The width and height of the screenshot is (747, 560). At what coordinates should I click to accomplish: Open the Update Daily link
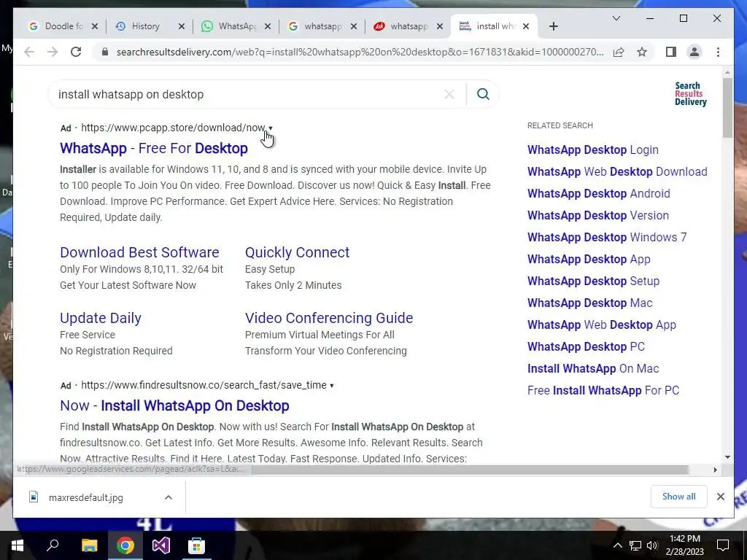point(101,318)
